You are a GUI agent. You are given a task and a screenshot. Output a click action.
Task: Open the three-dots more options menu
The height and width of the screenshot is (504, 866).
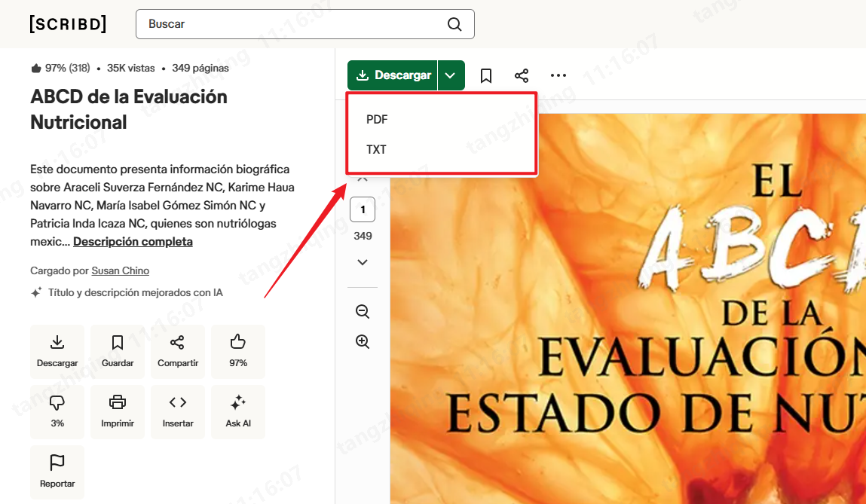pyautogui.click(x=558, y=75)
